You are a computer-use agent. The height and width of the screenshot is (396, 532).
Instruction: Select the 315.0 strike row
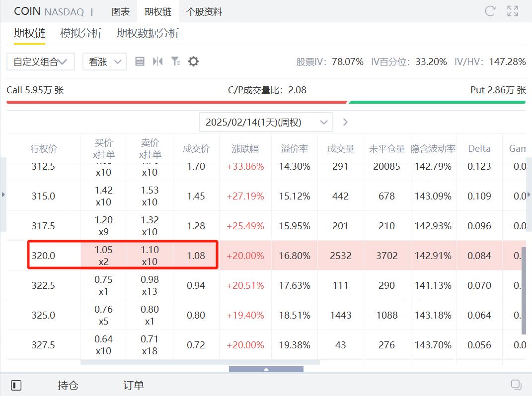tap(266, 196)
